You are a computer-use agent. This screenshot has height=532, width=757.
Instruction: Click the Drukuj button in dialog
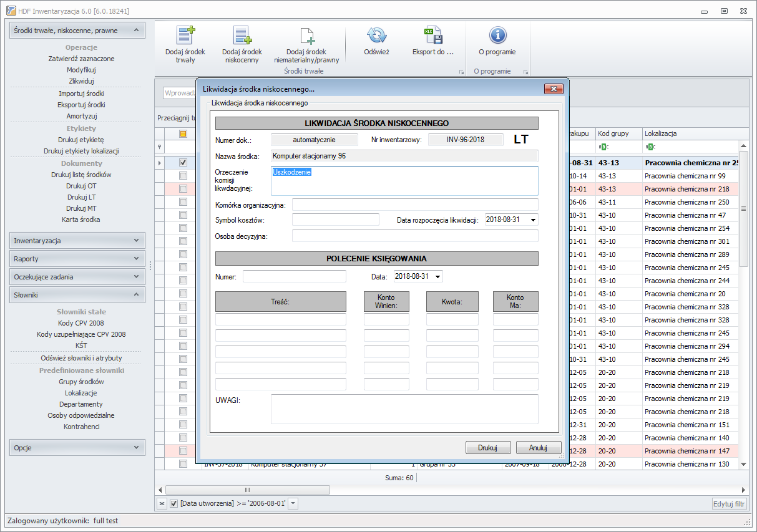[488, 448]
